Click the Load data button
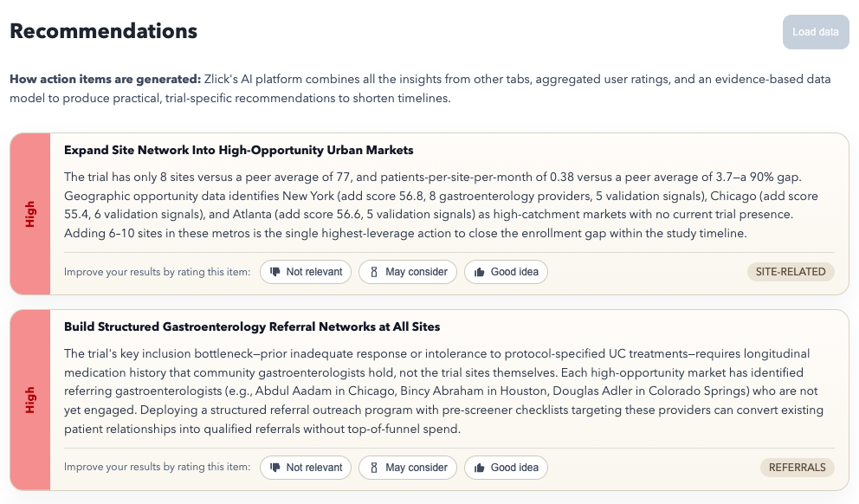859x504 pixels. click(x=816, y=32)
